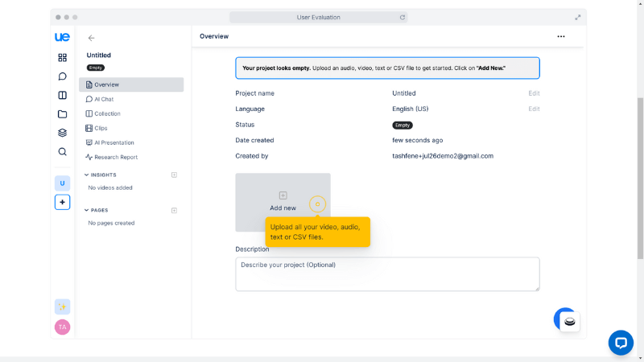The image size is (644, 362).
Task: Add a new page with plus icon
Action: [x=174, y=210]
